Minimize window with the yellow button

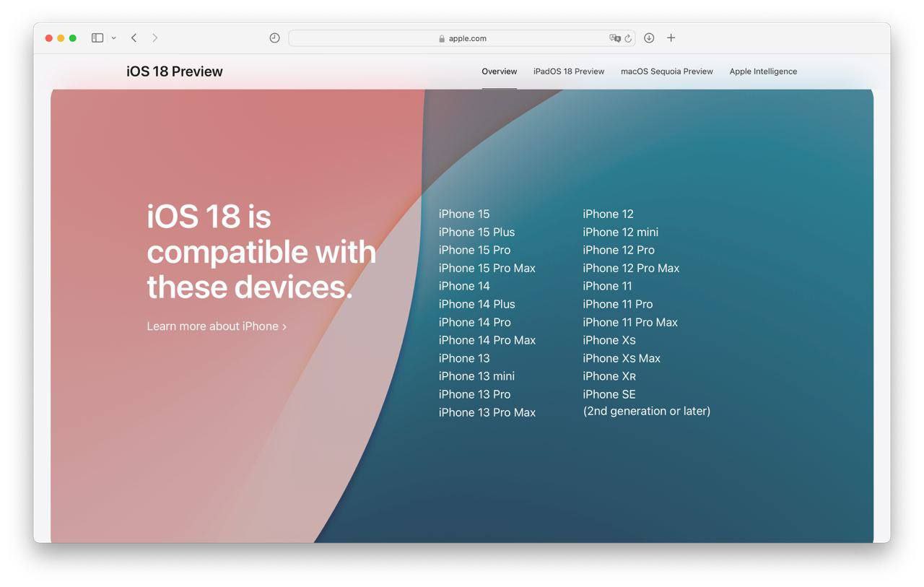pos(61,38)
